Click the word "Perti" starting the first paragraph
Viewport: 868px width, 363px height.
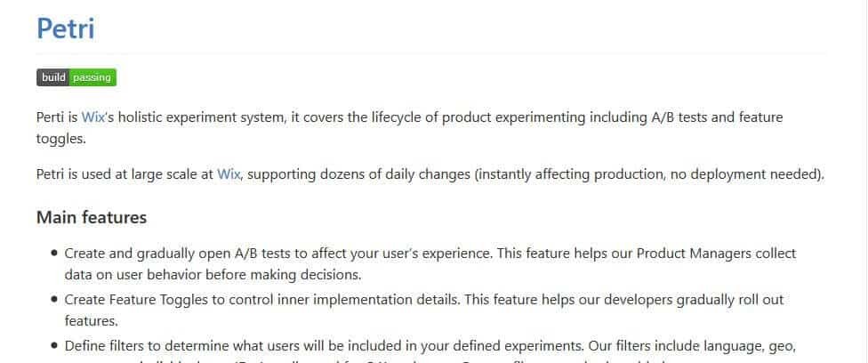(50, 117)
